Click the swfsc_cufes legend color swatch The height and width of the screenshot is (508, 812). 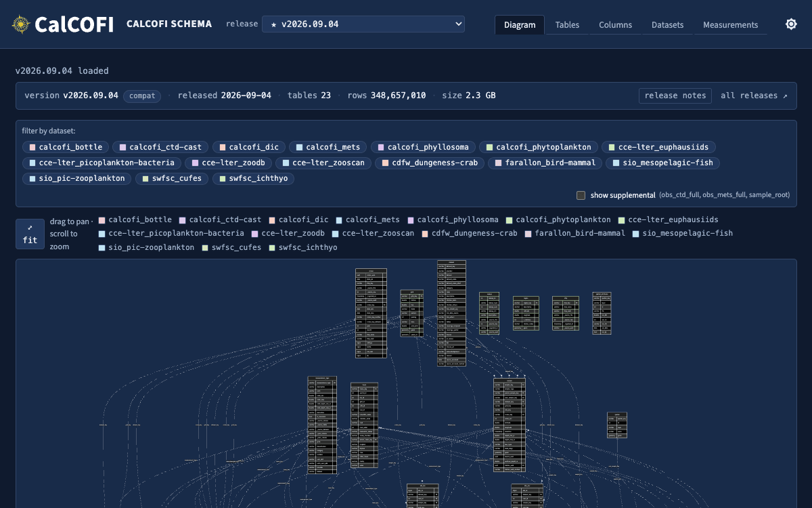(205, 247)
